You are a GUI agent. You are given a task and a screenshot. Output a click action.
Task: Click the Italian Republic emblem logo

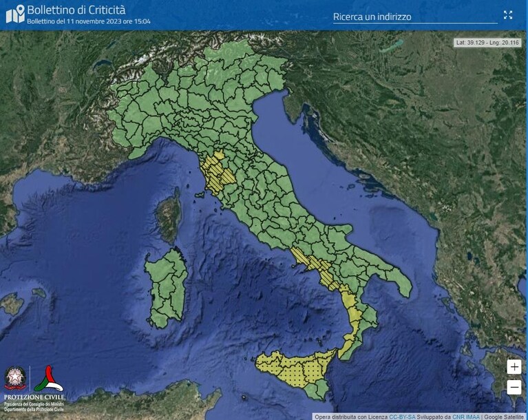tap(15, 378)
